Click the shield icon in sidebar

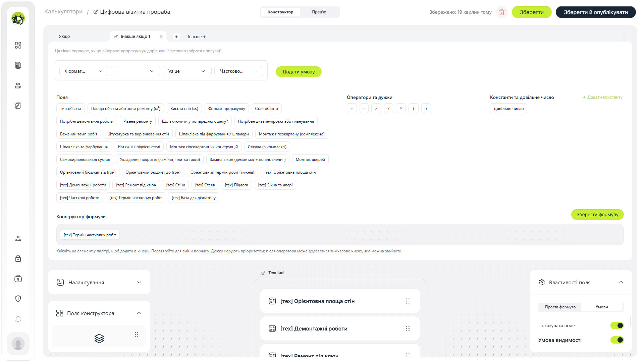click(x=18, y=299)
